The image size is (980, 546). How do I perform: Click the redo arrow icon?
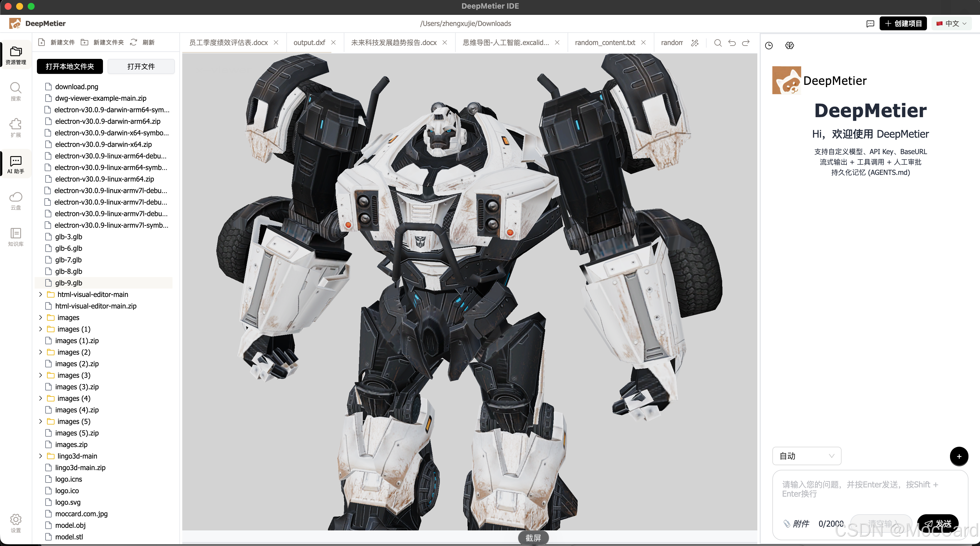746,43
